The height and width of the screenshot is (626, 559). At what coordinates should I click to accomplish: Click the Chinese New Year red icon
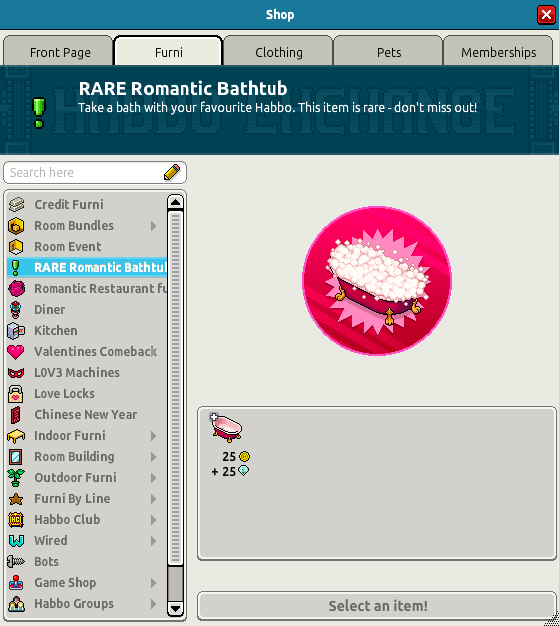point(16,415)
